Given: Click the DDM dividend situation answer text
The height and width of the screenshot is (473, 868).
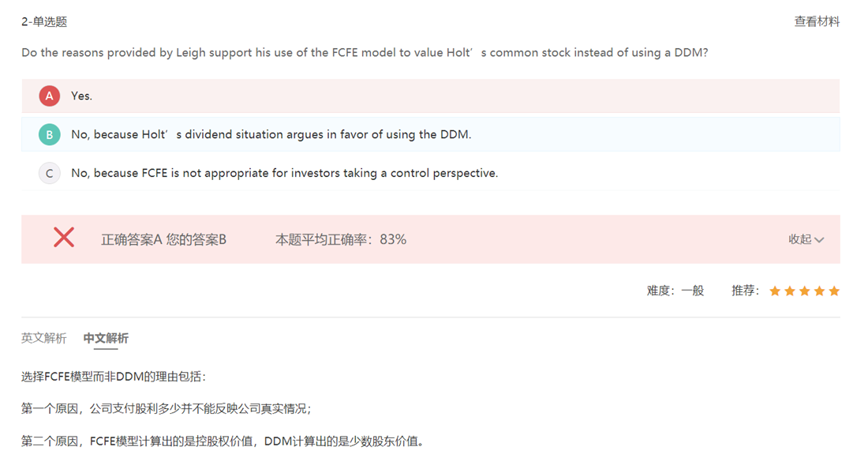Looking at the screenshot, I should (271, 134).
